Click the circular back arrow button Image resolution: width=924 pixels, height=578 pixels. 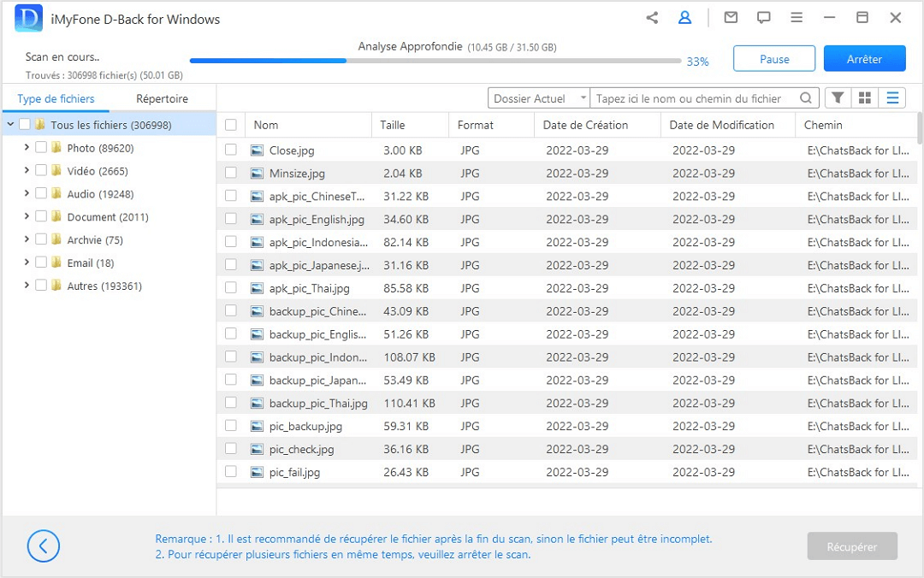tap(44, 546)
